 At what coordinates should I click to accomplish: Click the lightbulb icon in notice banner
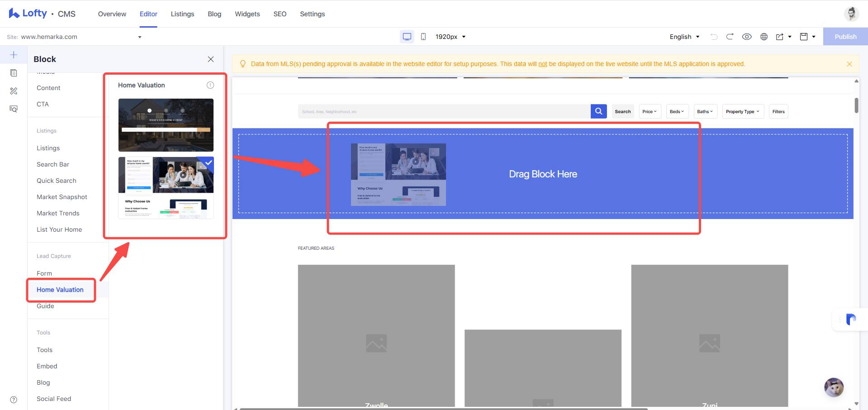(x=243, y=64)
